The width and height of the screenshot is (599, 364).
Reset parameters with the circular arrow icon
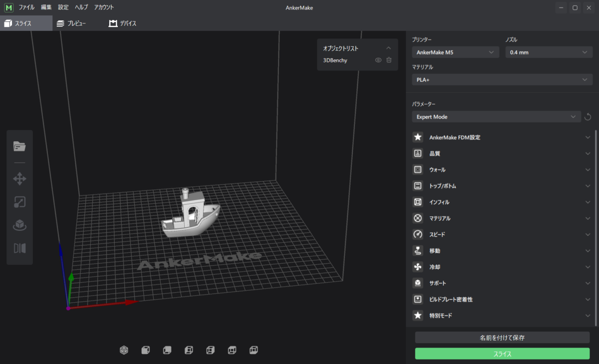tap(588, 117)
